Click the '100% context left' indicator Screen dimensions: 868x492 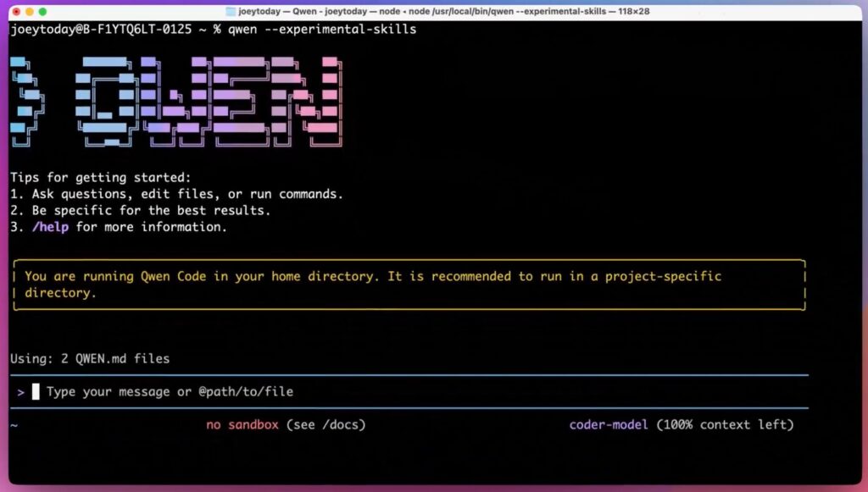point(725,425)
